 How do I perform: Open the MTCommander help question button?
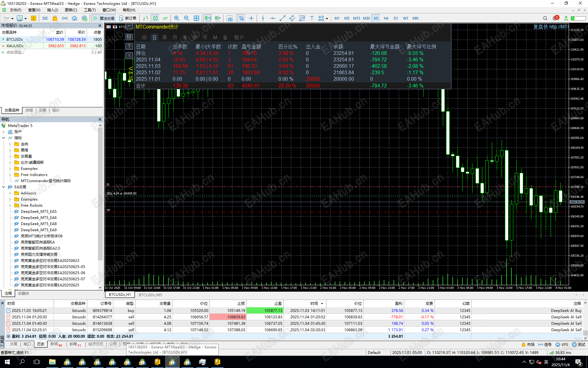click(x=129, y=46)
